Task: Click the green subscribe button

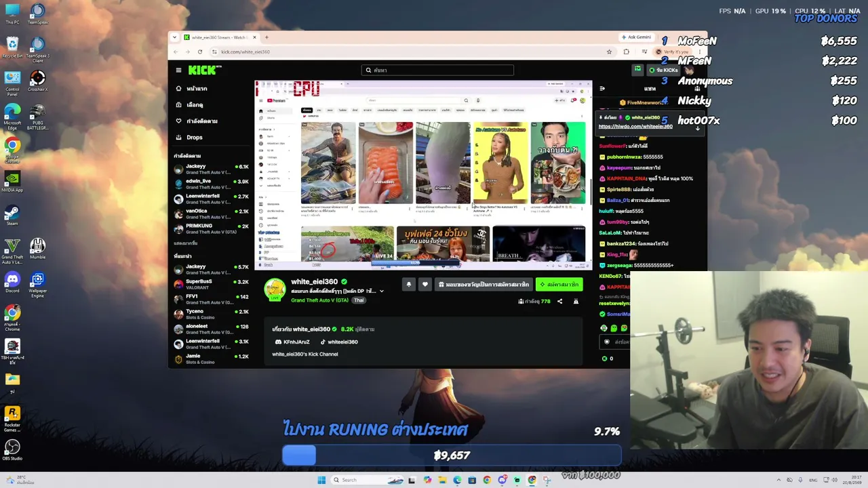Action: coord(559,285)
